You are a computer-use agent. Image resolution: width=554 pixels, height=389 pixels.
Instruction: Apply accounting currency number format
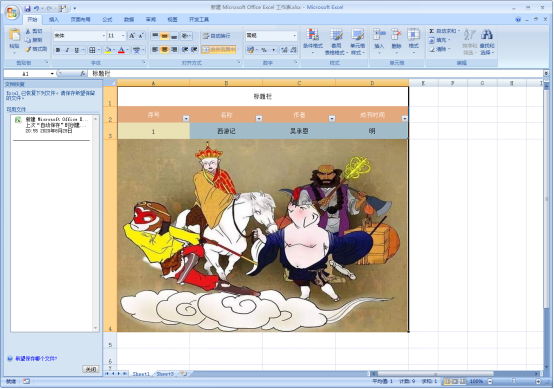coord(250,50)
